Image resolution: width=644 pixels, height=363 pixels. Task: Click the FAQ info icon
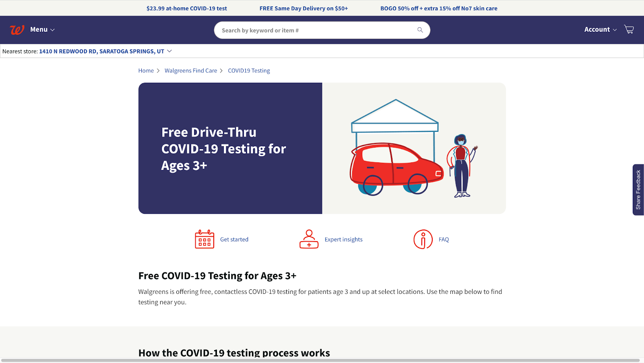pos(423,239)
